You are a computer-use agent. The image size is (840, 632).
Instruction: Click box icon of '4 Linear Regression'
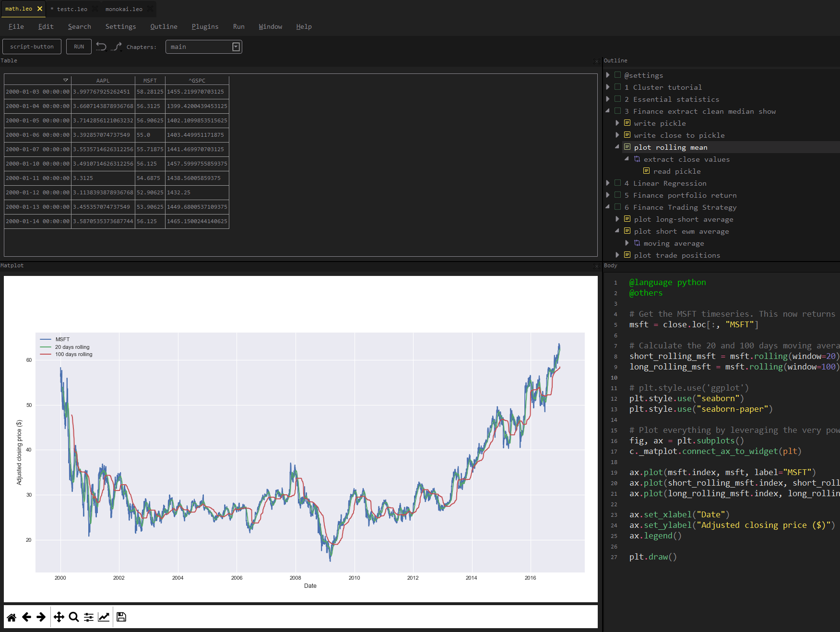point(618,183)
